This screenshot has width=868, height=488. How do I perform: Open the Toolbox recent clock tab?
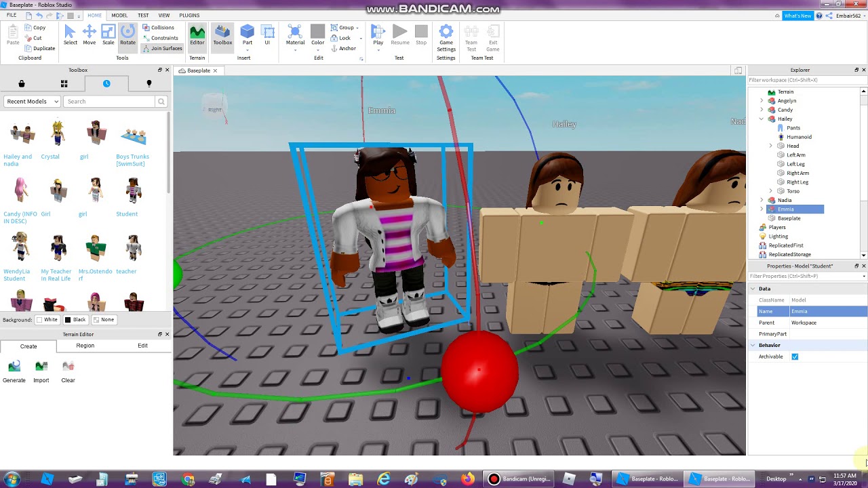point(106,83)
